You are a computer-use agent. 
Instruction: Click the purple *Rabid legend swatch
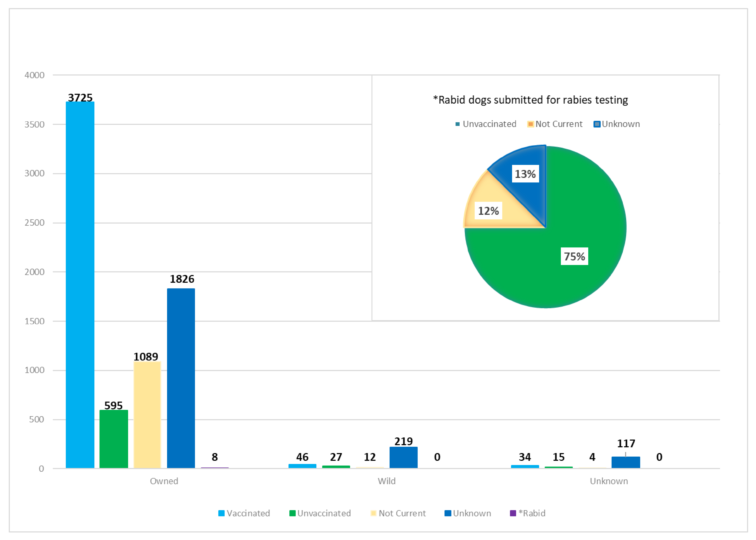[513, 513]
